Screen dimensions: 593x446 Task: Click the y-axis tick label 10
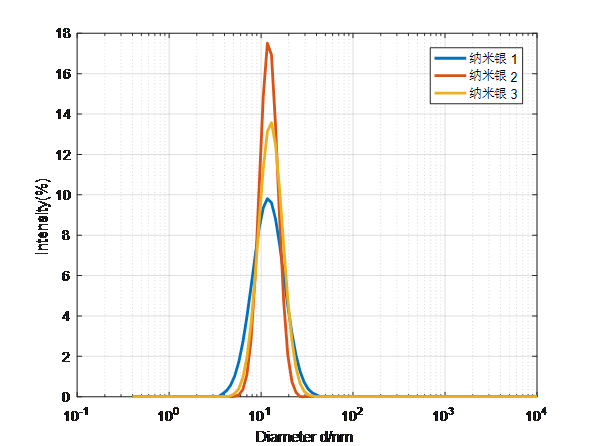point(63,195)
